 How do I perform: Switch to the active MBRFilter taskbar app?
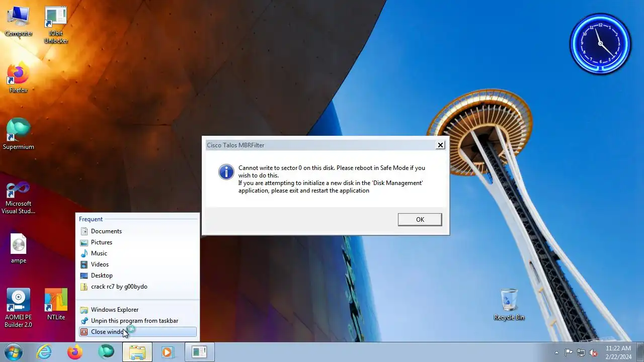(x=199, y=352)
